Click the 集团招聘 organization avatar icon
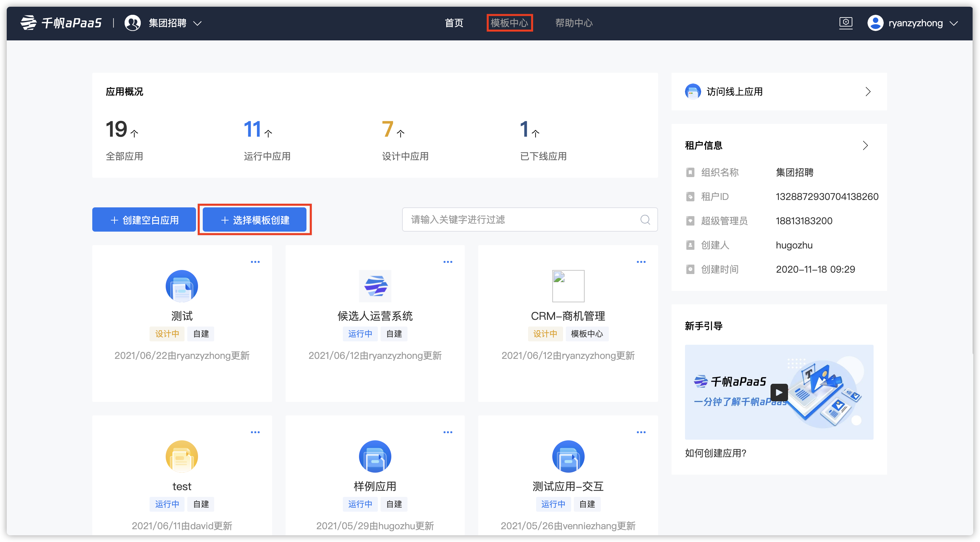 132,23
